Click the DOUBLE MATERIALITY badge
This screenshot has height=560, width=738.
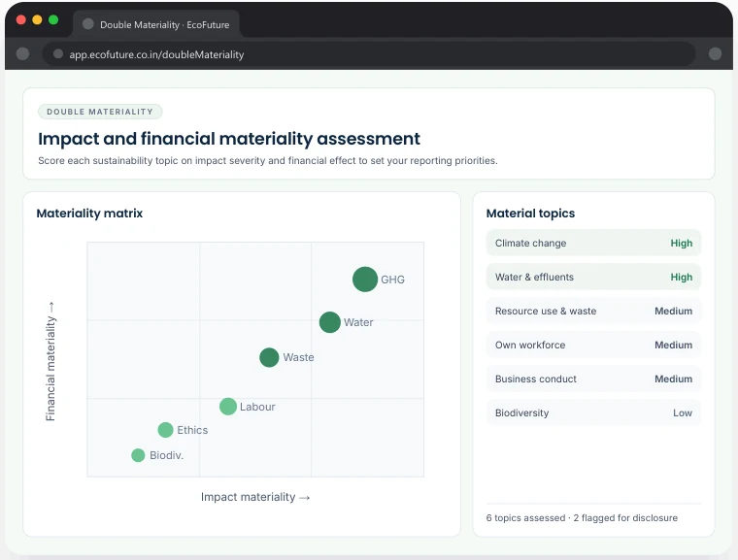click(100, 112)
